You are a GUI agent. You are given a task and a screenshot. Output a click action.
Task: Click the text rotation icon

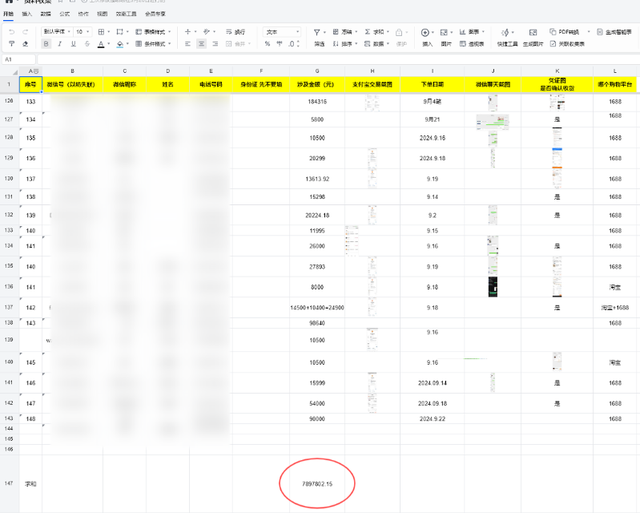207,32
